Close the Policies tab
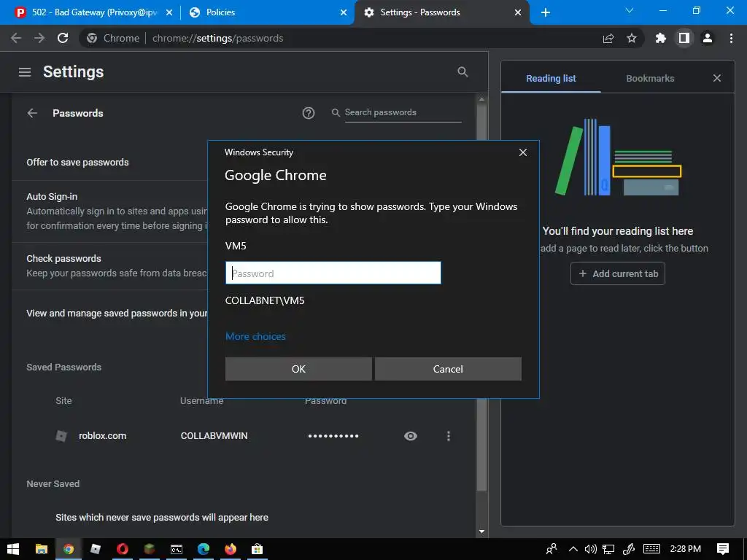The height and width of the screenshot is (560, 747). (344, 12)
